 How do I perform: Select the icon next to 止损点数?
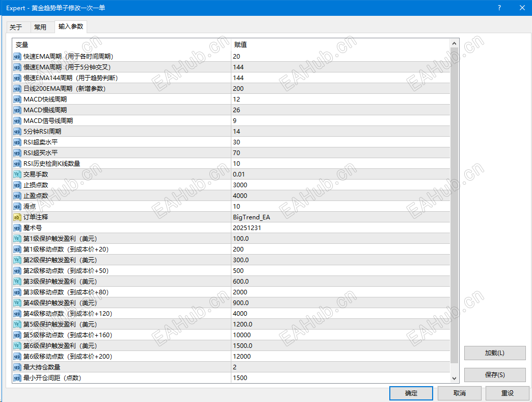coord(17,185)
